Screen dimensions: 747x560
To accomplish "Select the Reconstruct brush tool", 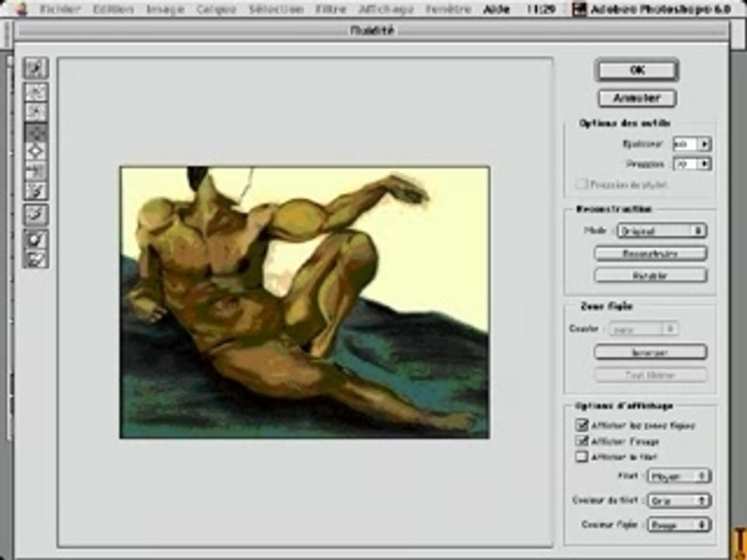I will click(35, 215).
